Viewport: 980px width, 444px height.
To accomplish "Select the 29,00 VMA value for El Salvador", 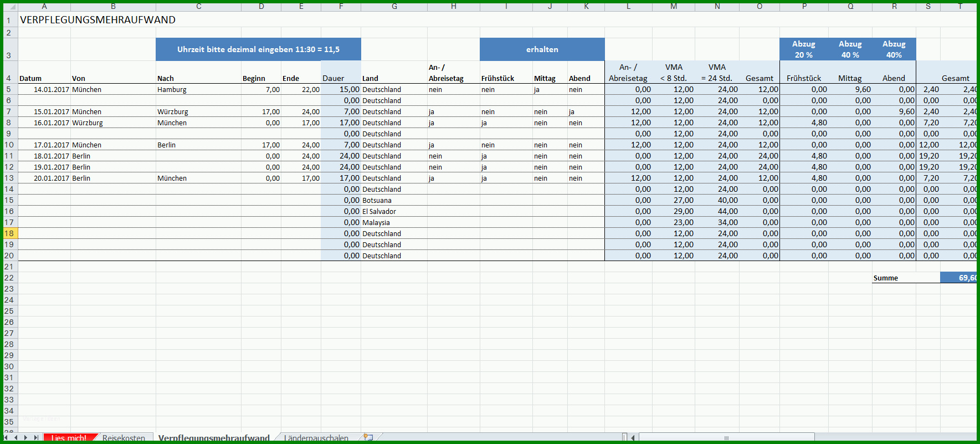I will click(674, 211).
